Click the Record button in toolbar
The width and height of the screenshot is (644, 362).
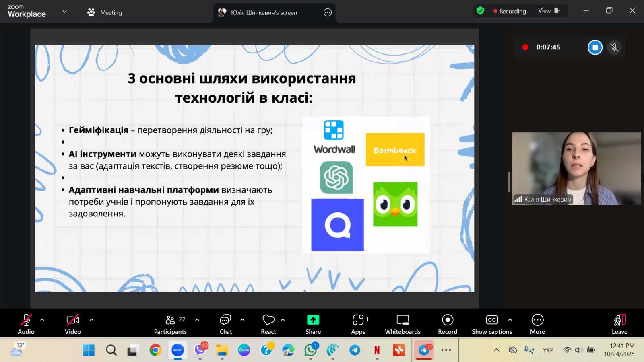(x=447, y=324)
